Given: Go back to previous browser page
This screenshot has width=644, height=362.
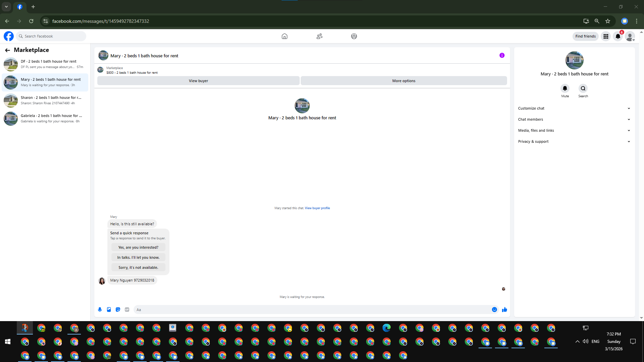Looking at the screenshot, I should point(7,21).
